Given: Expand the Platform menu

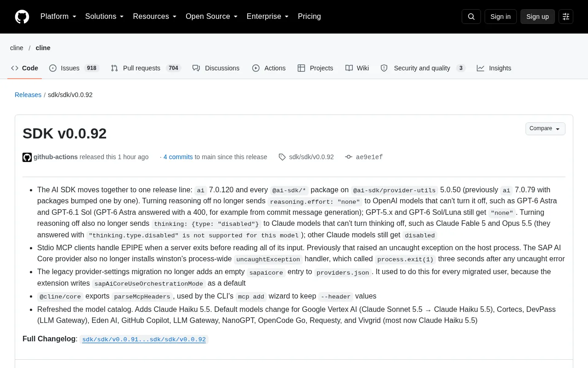Looking at the screenshot, I should coord(58,17).
